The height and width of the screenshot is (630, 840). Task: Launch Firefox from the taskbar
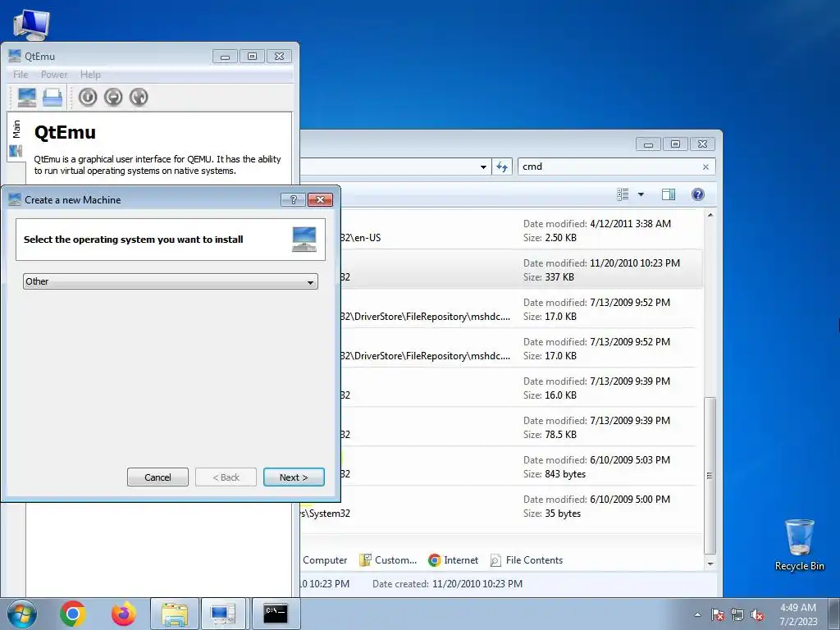124,614
